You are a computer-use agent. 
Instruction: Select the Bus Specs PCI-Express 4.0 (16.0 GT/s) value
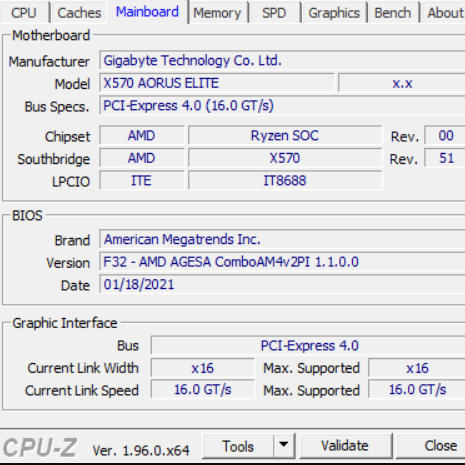pyautogui.click(x=282, y=106)
